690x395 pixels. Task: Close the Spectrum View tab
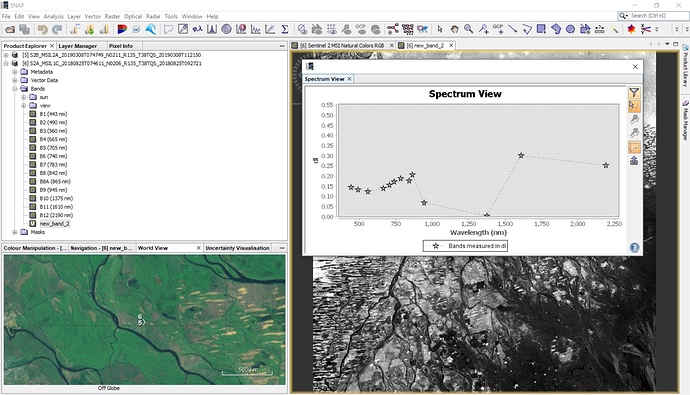(x=349, y=79)
